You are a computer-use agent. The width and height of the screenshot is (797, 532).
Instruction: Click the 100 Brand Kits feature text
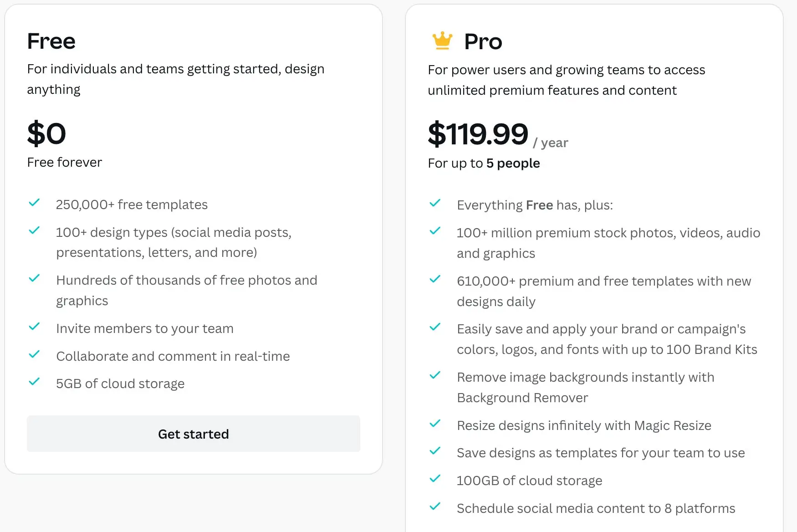pos(711,349)
